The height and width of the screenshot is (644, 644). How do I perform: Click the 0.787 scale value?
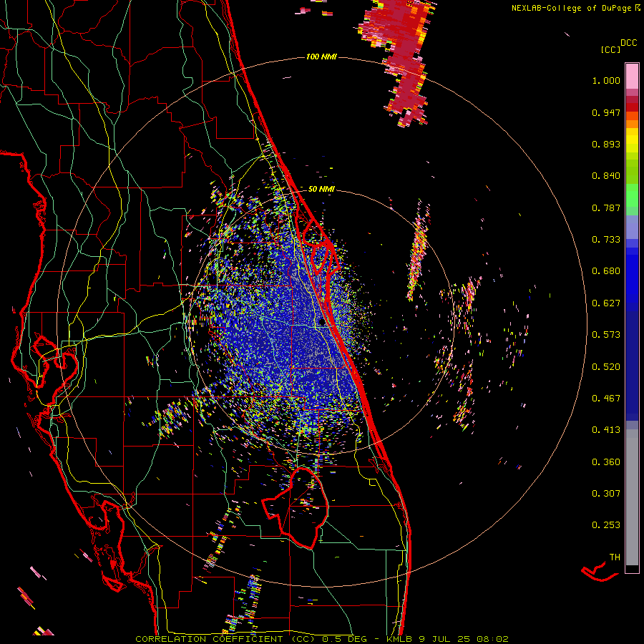(x=606, y=208)
